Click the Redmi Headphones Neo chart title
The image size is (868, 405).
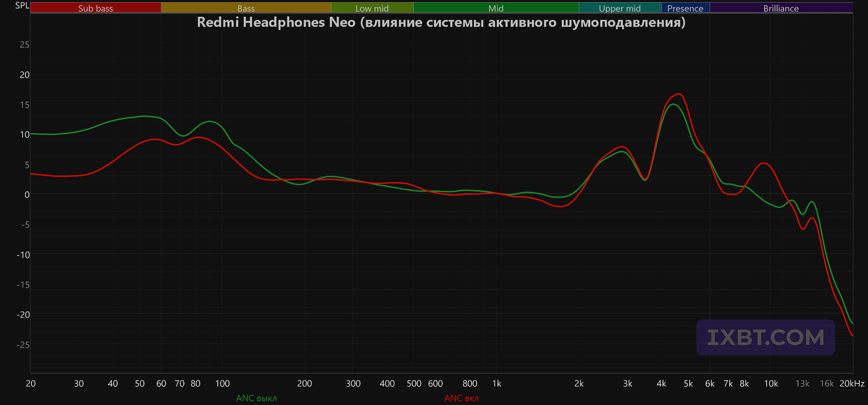click(441, 22)
